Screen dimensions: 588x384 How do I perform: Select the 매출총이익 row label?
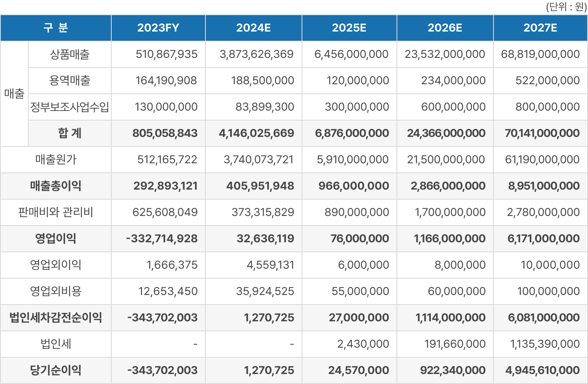coord(56,186)
